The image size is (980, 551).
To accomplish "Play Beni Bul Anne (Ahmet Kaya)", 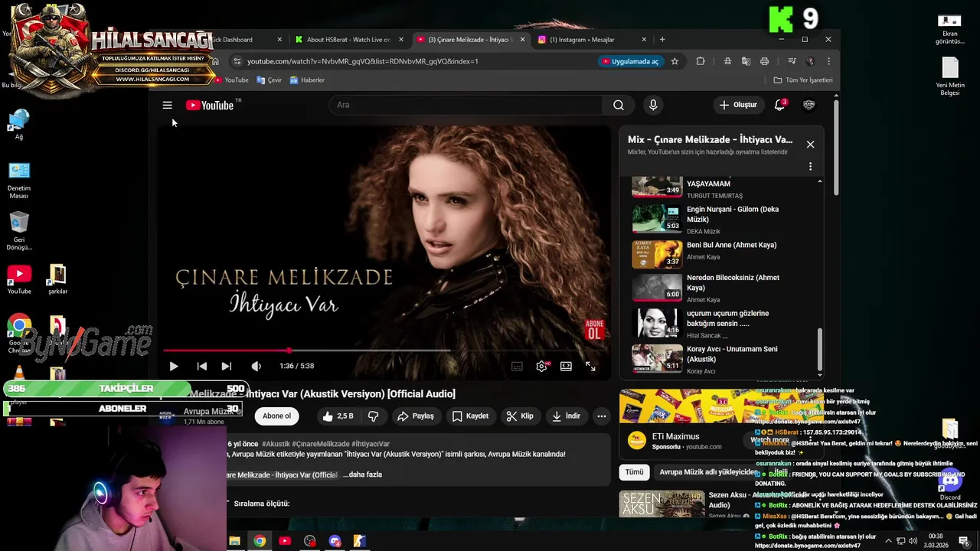I will click(724, 254).
